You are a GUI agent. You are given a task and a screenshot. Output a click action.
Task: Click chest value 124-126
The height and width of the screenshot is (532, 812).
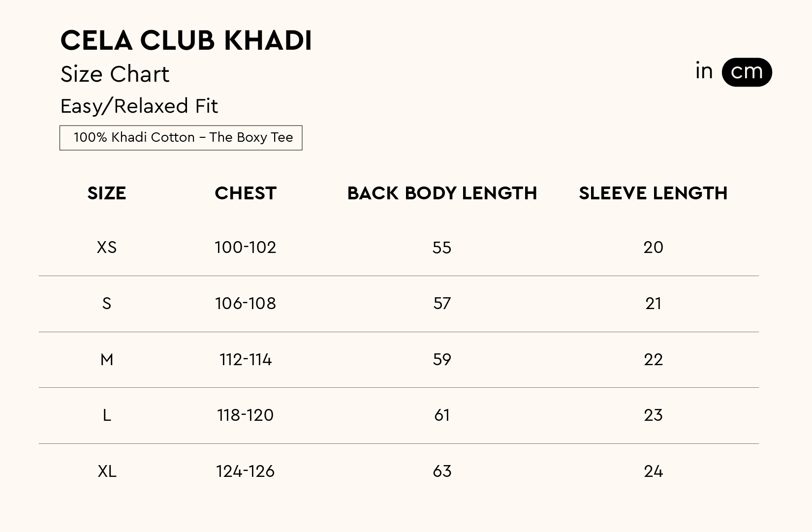[x=246, y=471]
